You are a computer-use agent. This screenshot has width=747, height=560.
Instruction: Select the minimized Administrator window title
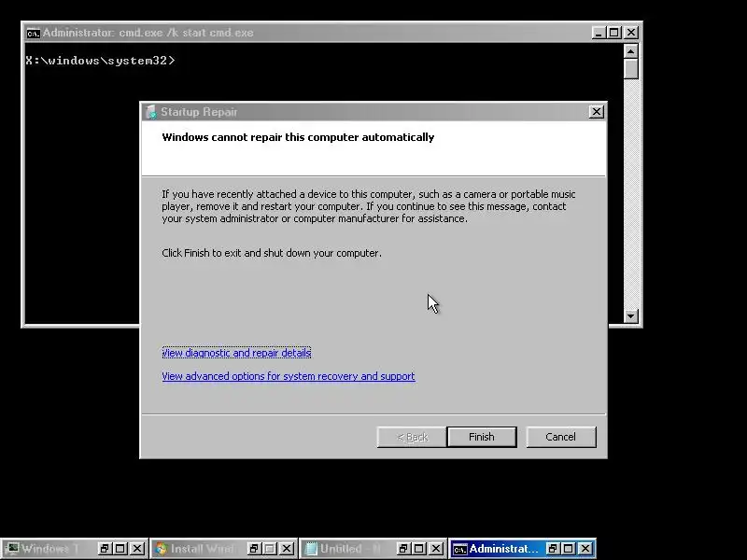coord(503,549)
